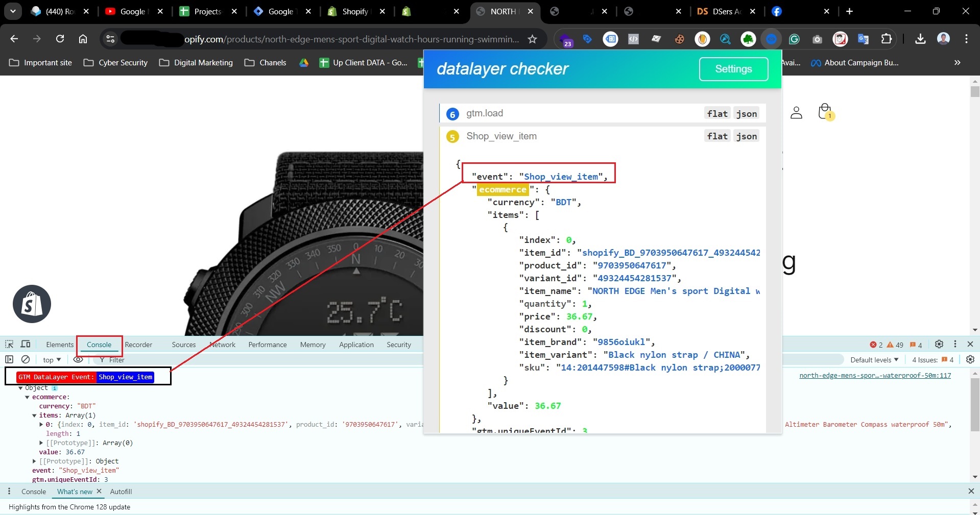Click the code brackets extension icon
The width and height of the screenshot is (980, 515).
pyautogui.click(x=633, y=39)
